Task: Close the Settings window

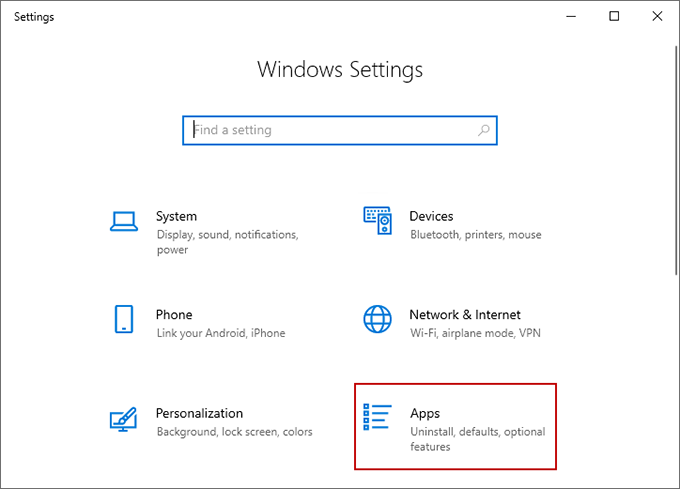Action: pos(657,16)
